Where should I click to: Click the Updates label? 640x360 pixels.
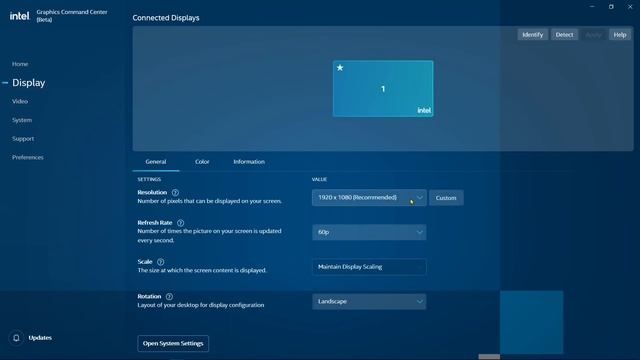[40, 338]
